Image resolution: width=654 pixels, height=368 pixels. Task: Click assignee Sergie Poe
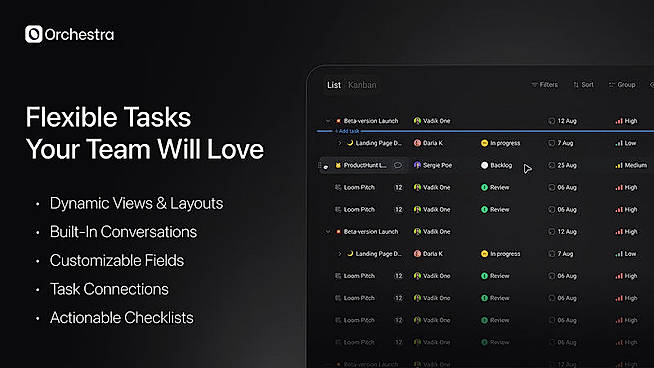coord(433,165)
